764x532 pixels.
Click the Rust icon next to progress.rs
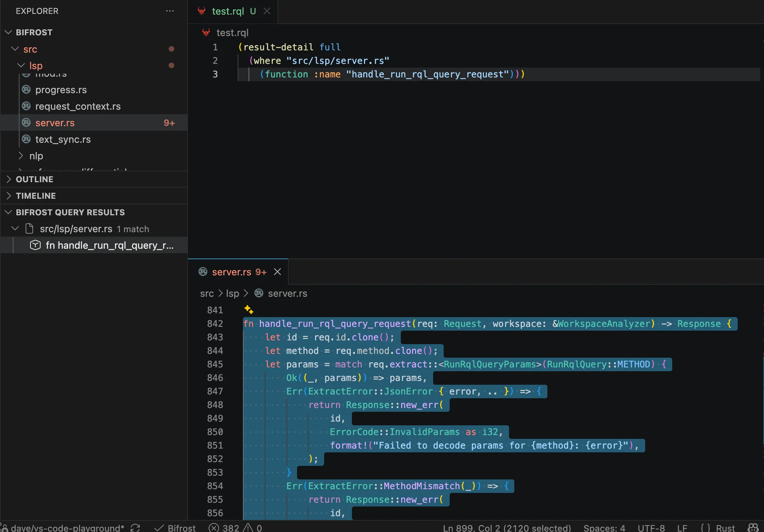(26, 89)
